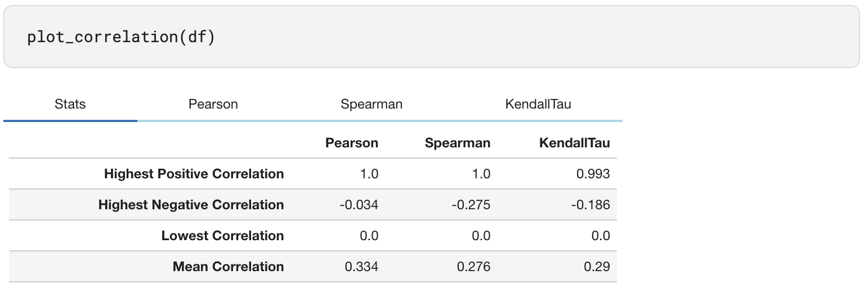868x288 pixels.
Task: Open the Spearman tab
Action: pyautogui.click(x=372, y=104)
